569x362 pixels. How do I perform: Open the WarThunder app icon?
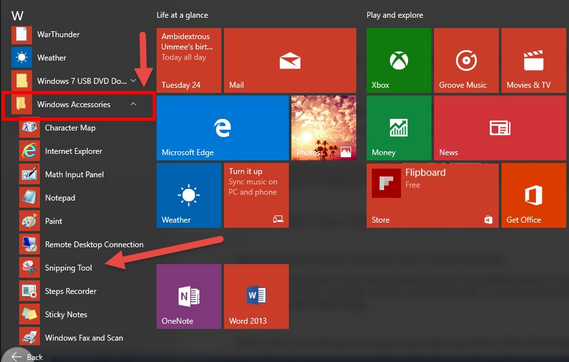[x=21, y=34]
